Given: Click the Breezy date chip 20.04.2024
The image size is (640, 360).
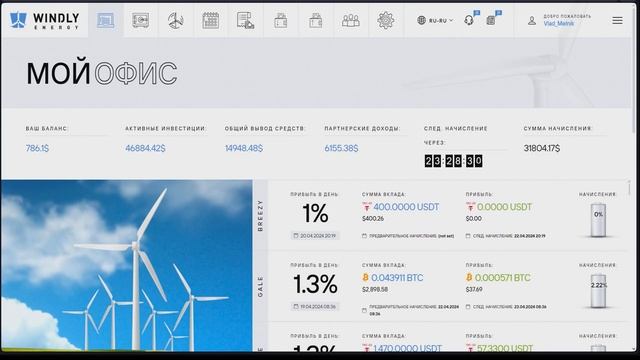Looking at the screenshot, I should (x=315, y=236).
